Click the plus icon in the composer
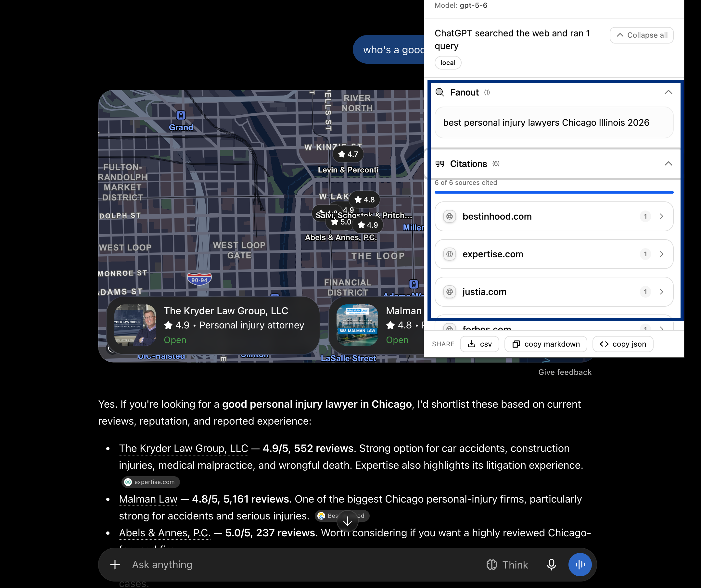Screen dimensions: 701x588 pyautogui.click(x=115, y=565)
